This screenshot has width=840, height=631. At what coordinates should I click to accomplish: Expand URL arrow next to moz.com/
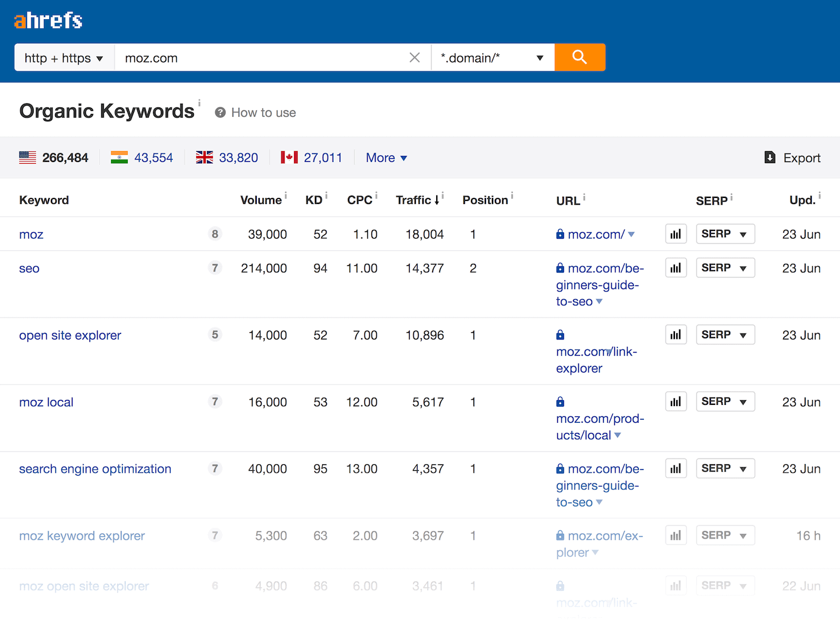click(x=631, y=235)
